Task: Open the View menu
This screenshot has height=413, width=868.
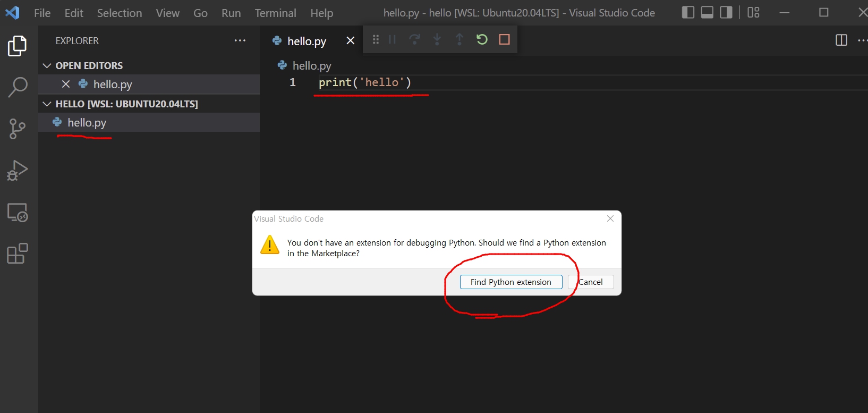Action: (x=167, y=13)
